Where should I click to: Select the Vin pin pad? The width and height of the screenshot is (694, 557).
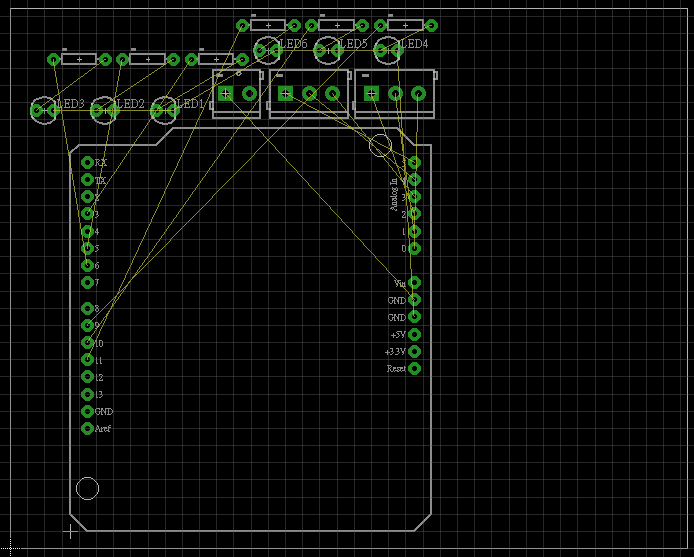[x=415, y=283]
